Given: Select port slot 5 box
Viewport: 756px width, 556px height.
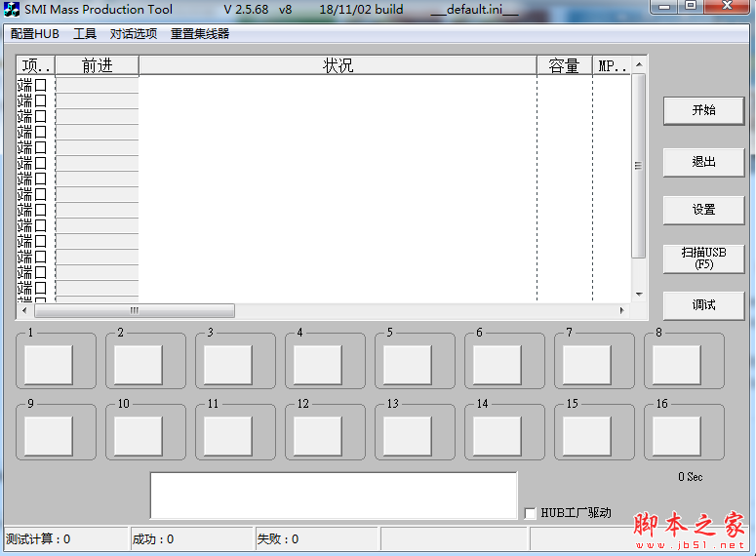Looking at the screenshot, I should coord(407,365).
